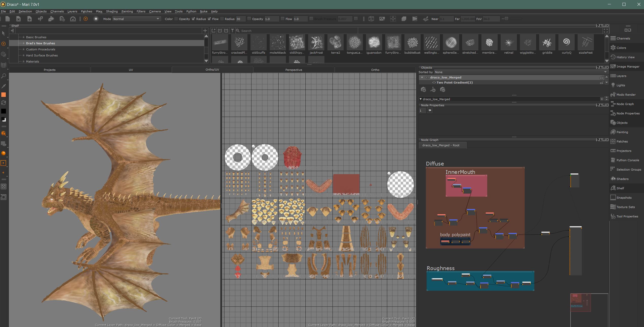Viewport: 644px width, 327px height.
Task: Open the Node Graph palette icon
Action: click(613, 104)
